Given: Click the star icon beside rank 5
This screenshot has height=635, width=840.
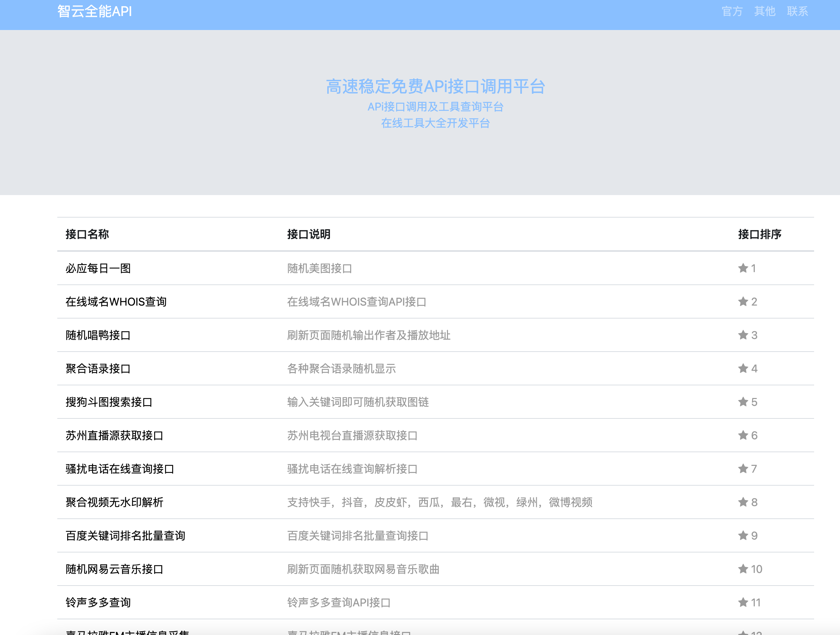Looking at the screenshot, I should (743, 402).
